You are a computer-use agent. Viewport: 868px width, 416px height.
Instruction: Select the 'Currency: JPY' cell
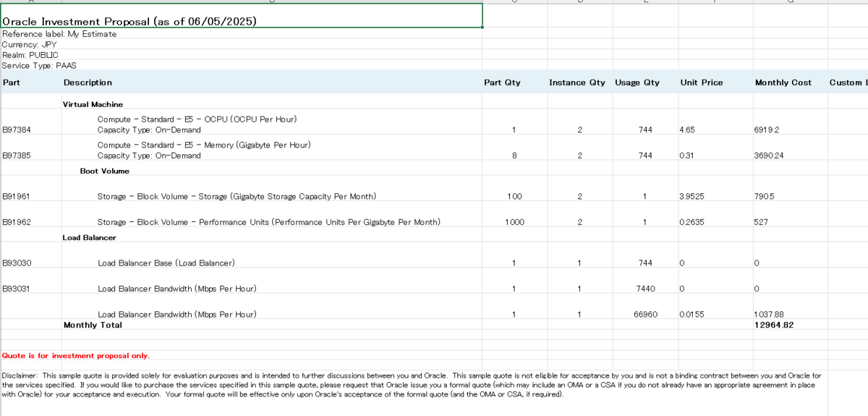30,44
